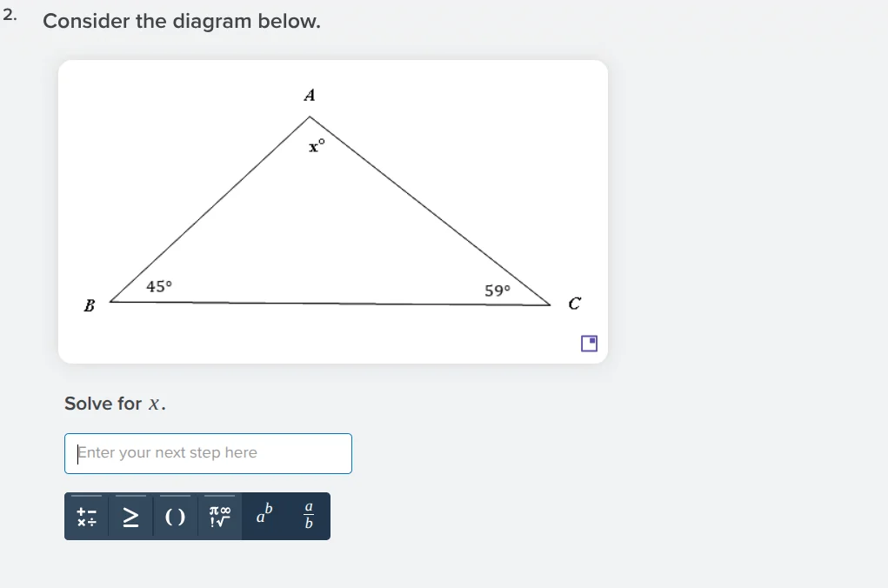Switch to the tab above the ≥ palette
Viewport: 888px width, 588px height.
pyautogui.click(x=130, y=496)
